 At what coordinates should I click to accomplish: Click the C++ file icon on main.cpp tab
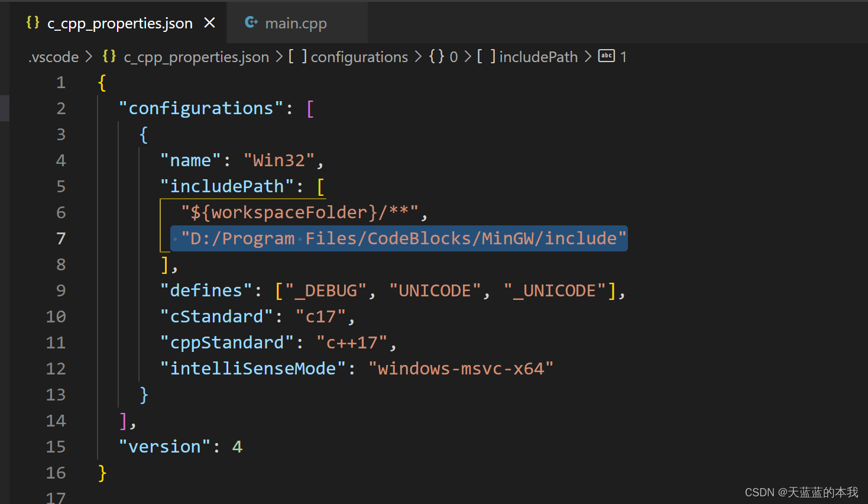tap(251, 22)
